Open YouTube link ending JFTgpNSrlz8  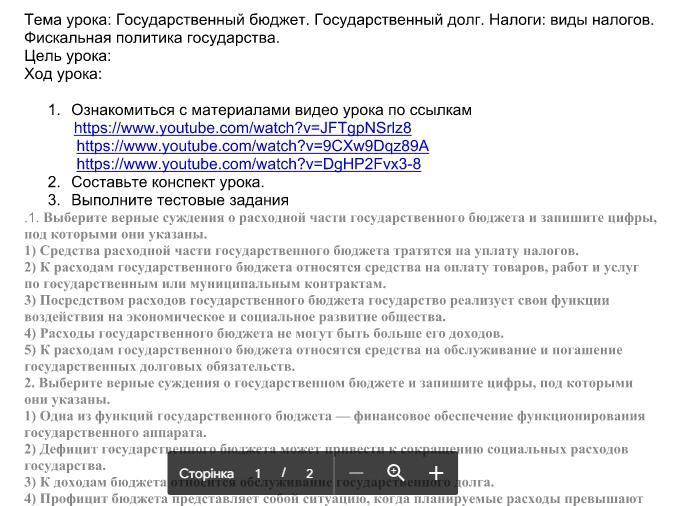pyautogui.click(x=243, y=128)
